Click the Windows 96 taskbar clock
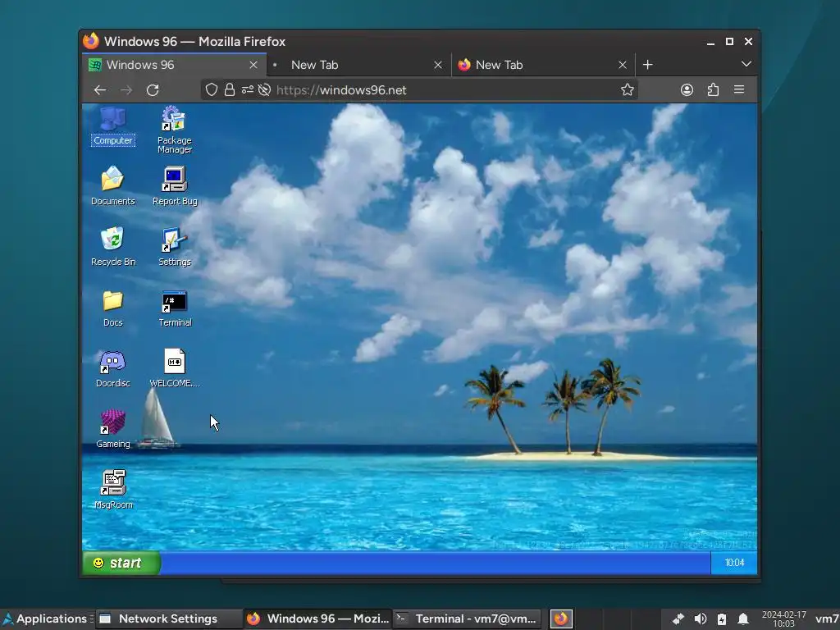The image size is (840, 630). [x=734, y=563]
